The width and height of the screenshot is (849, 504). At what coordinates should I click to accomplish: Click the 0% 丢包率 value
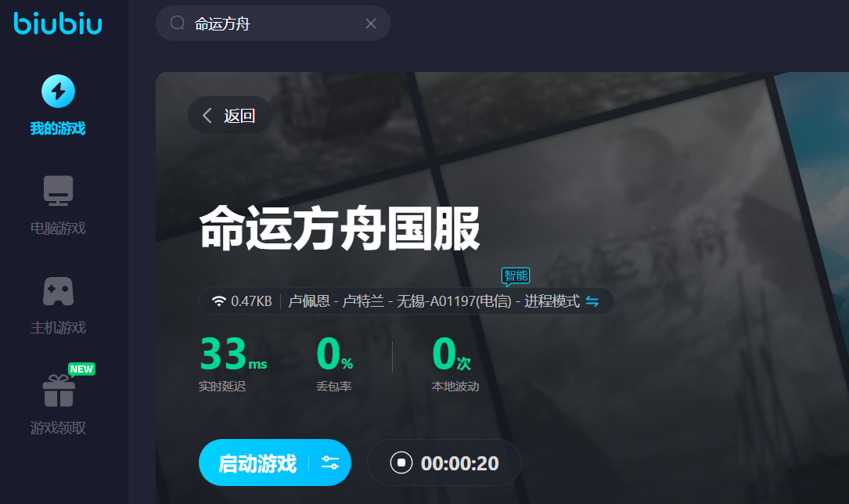(335, 354)
